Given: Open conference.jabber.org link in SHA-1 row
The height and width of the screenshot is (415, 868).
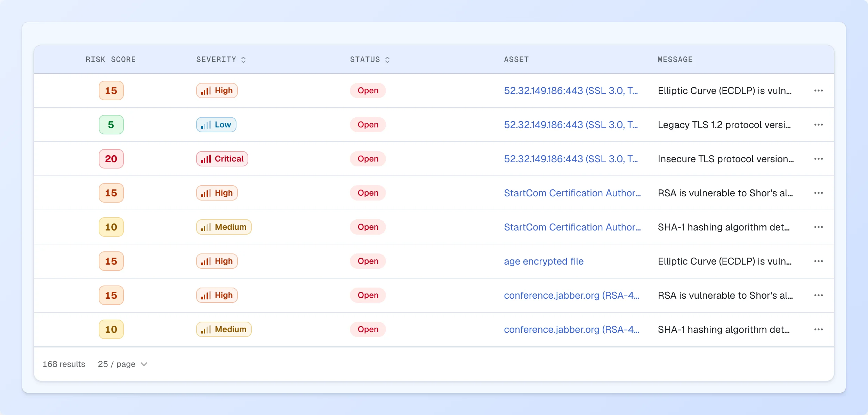Looking at the screenshot, I should [571, 329].
